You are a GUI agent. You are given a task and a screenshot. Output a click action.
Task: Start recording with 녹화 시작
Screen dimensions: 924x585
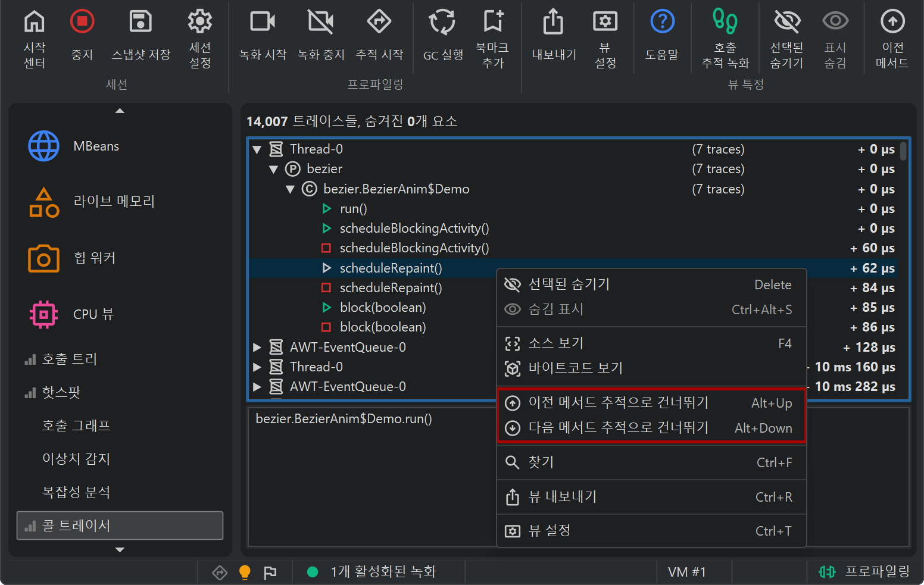tap(263, 36)
